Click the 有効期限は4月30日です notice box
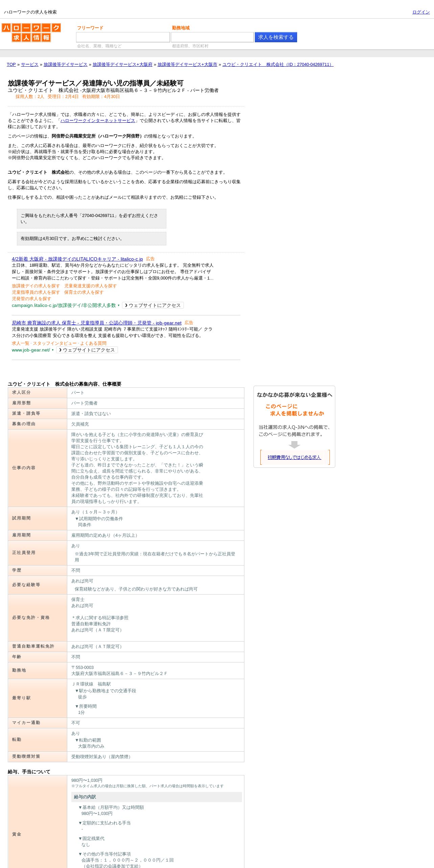434x868 pixels. click(92, 239)
